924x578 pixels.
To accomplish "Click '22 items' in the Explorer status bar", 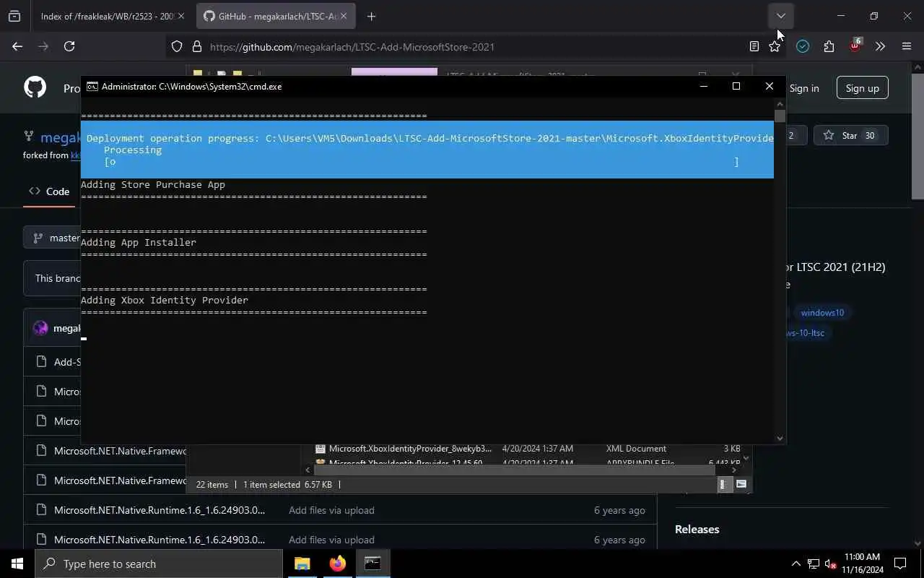I will coord(212,485).
